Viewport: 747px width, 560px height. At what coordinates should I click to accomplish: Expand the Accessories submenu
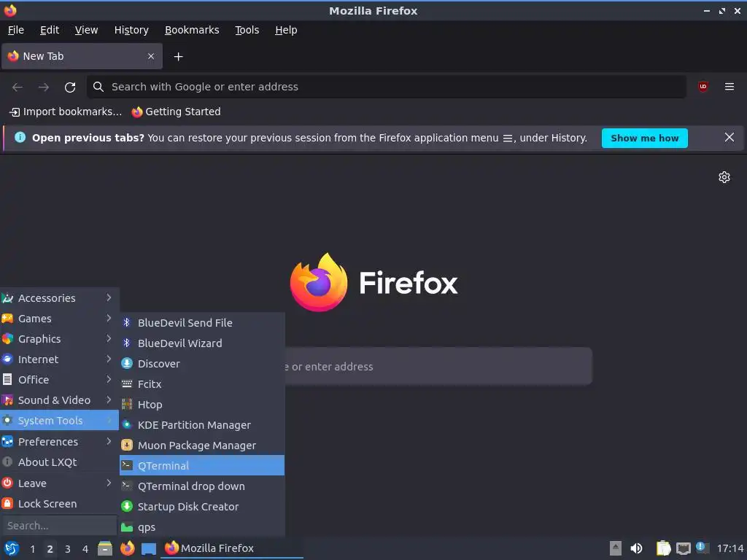[60, 297]
